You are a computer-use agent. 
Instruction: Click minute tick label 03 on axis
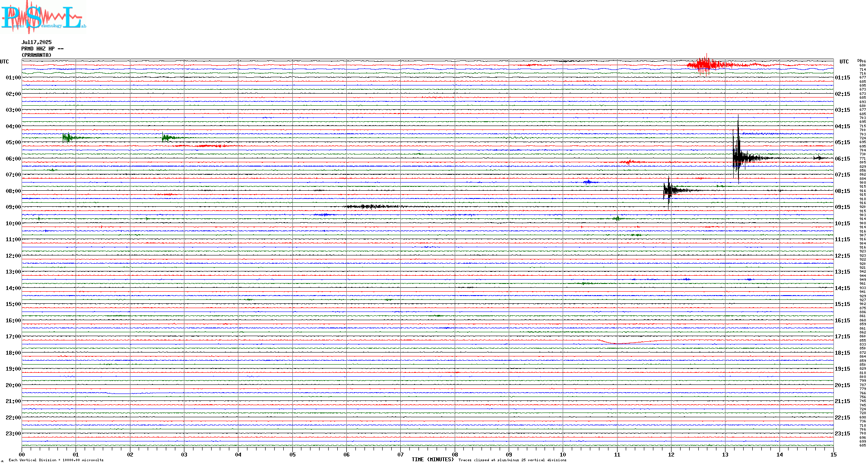point(184,454)
